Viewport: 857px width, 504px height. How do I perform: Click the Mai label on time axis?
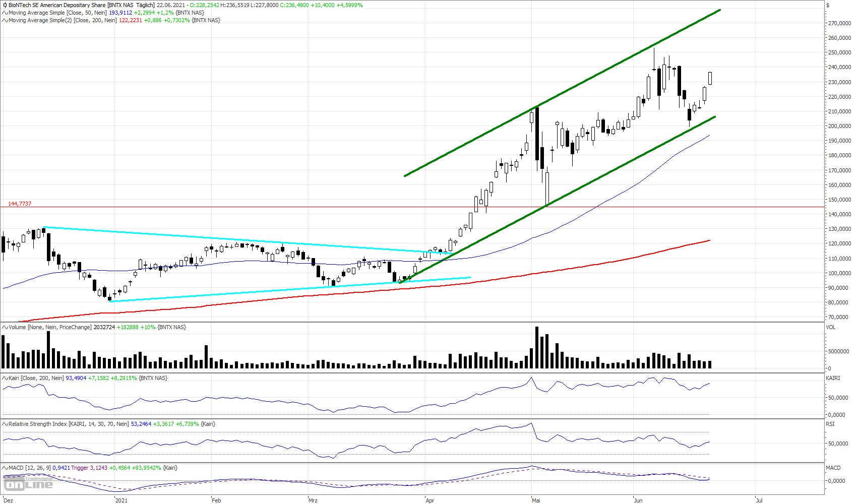point(536,500)
